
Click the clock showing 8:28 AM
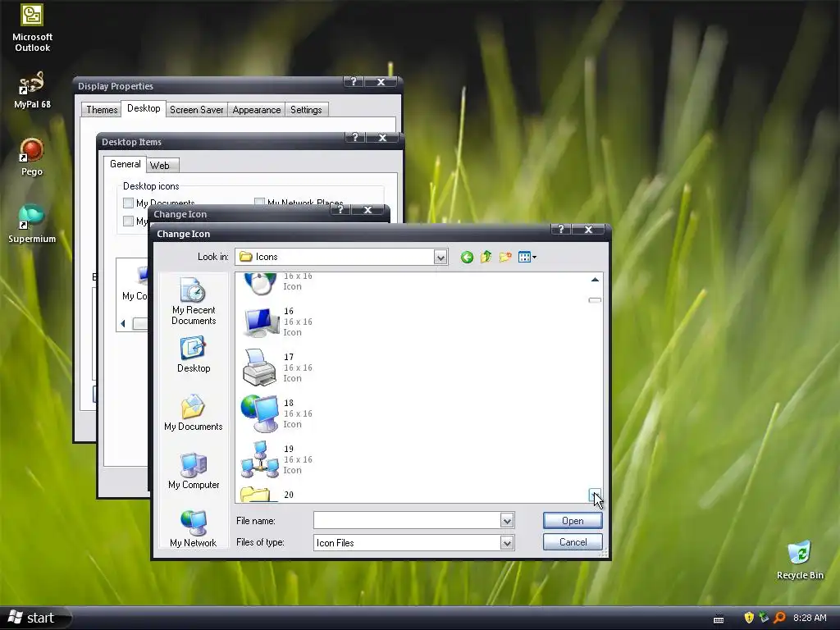point(810,618)
